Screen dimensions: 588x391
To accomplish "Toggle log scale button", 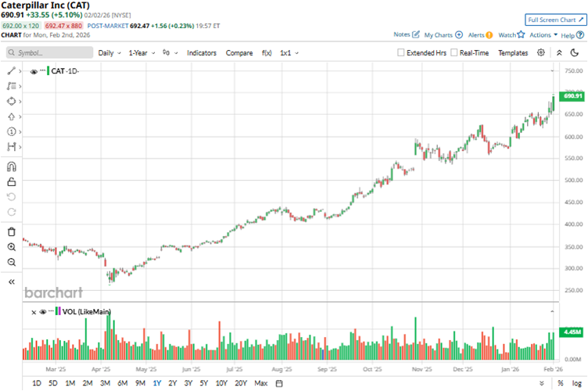I will click(576, 383).
